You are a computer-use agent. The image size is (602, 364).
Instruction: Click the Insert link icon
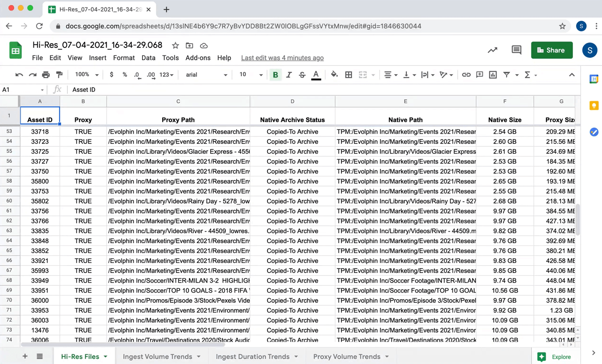(466, 75)
